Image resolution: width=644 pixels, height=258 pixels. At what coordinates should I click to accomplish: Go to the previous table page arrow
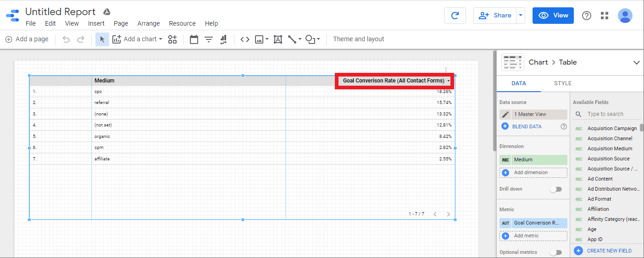click(x=435, y=214)
